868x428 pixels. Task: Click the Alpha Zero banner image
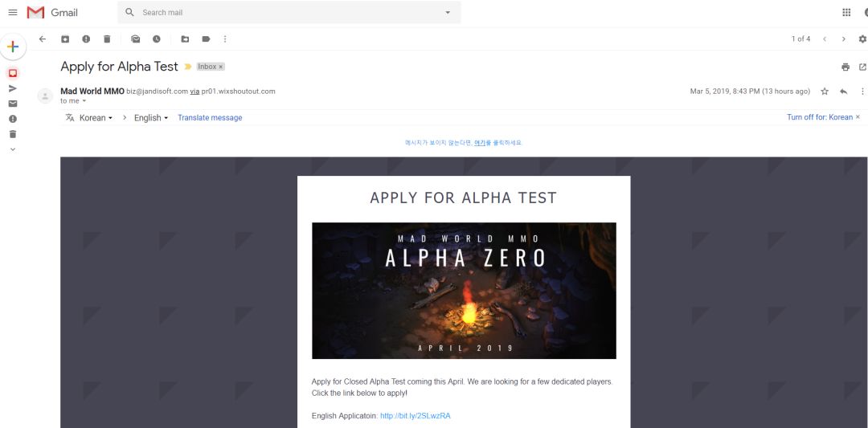pos(464,291)
